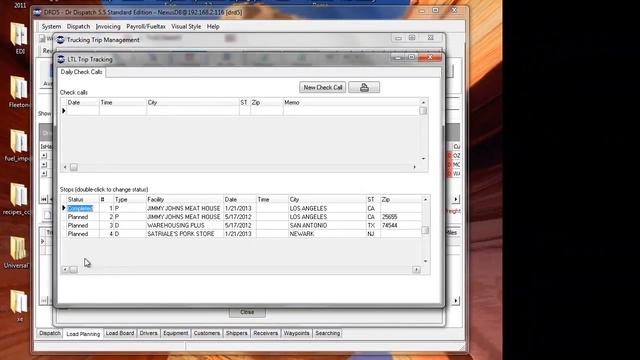The width and height of the screenshot is (640, 360).
Task: Click scroll-left arrow of Check calls horizontal scrollbar
Action: (65, 167)
